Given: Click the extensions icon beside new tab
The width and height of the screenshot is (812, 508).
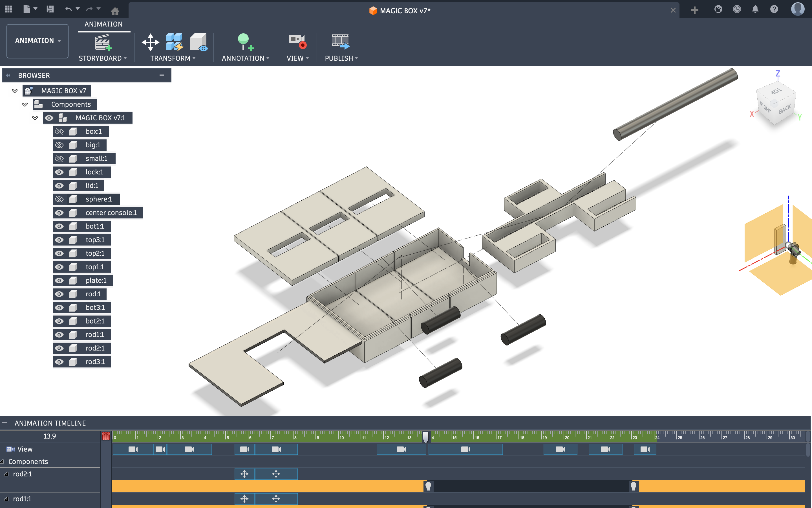Looking at the screenshot, I should (x=718, y=9).
